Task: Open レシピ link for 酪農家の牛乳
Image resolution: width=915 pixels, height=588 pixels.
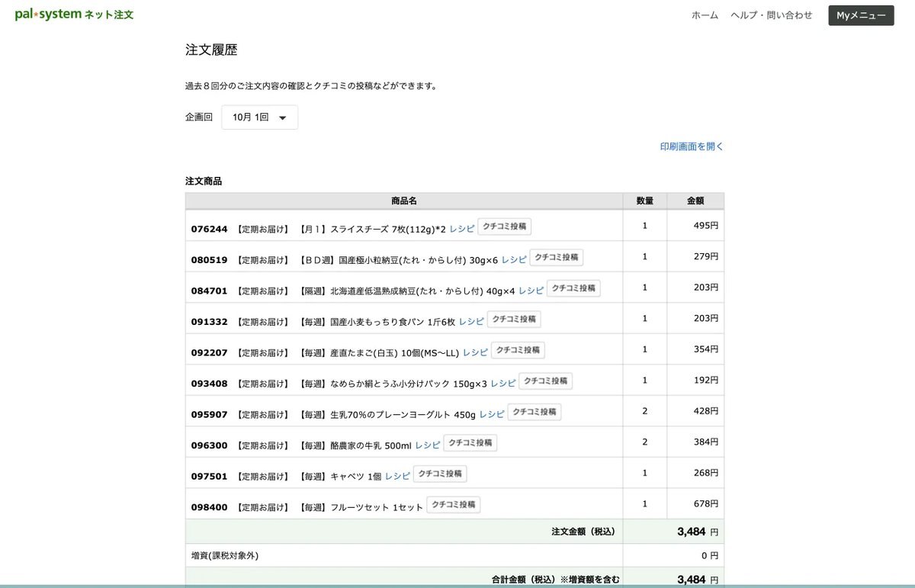Action: point(428,445)
